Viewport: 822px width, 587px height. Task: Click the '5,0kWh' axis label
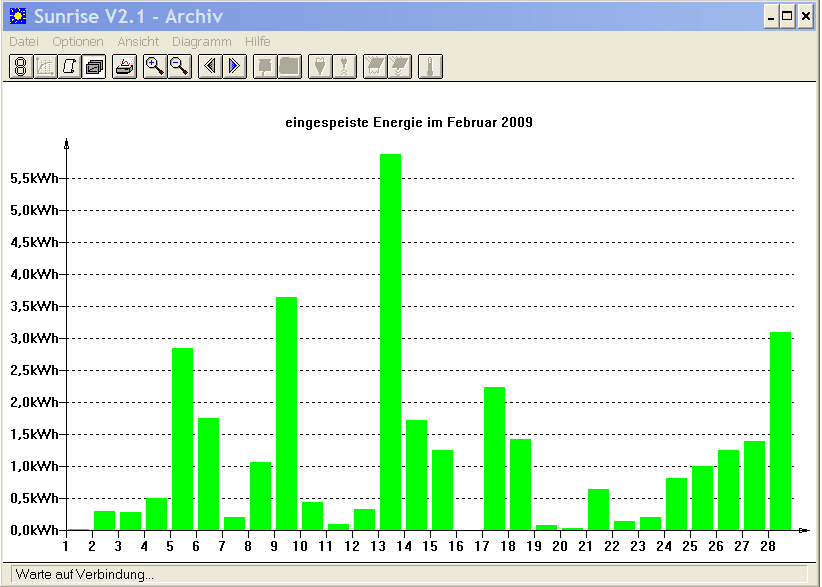click(35, 210)
